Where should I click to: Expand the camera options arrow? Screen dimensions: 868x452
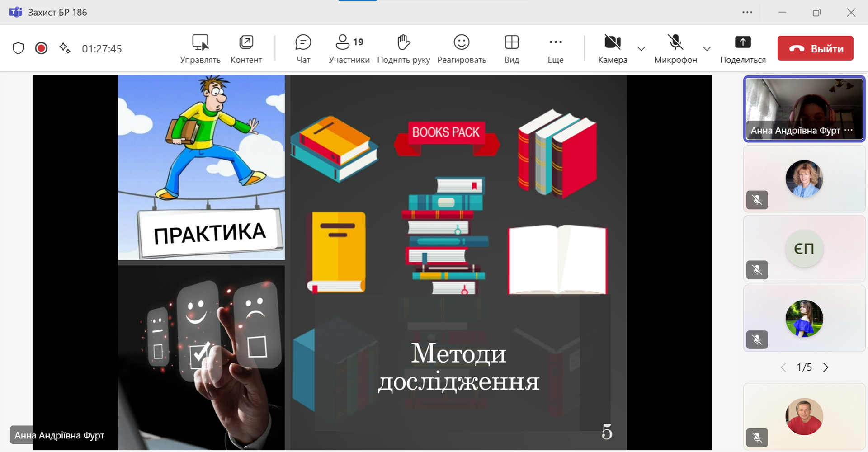pyautogui.click(x=641, y=49)
